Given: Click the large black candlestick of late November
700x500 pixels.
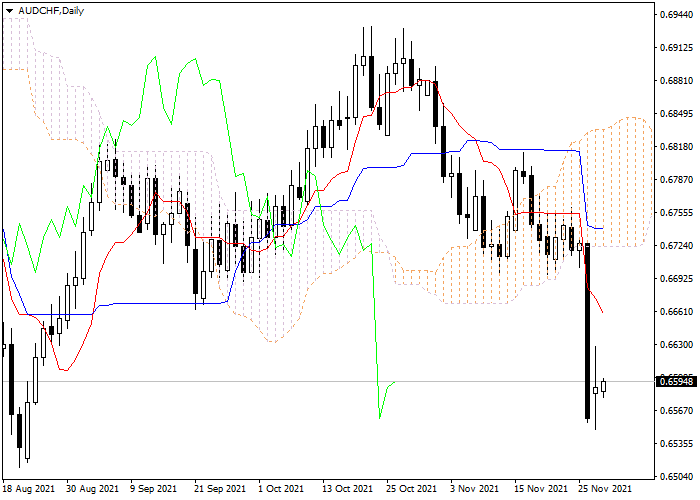Looking at the screenshot, I should [x=588, y=331].
